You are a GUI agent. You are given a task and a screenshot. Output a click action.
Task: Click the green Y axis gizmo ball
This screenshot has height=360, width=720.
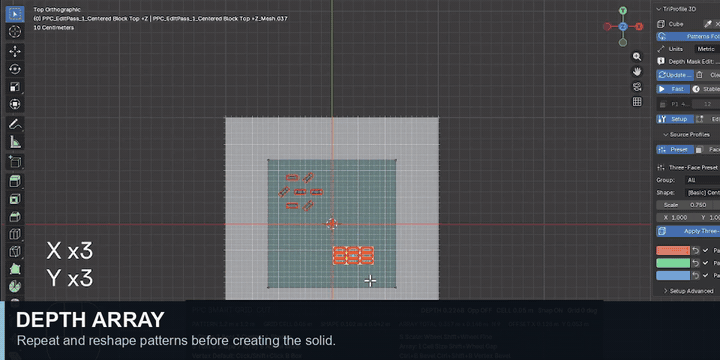tap(623, 10)
